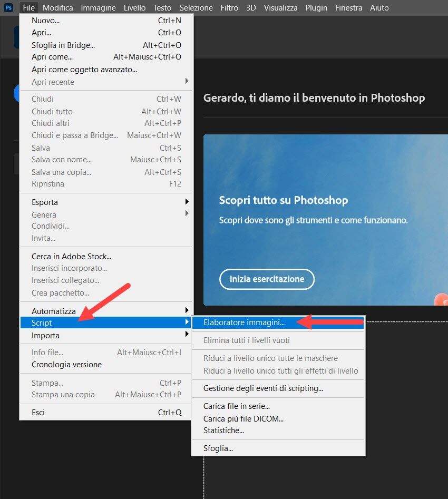The image size is (448, 499).
Task: Click the blue circular avatar in the sidebar
Action: click(x=16, y=93)
